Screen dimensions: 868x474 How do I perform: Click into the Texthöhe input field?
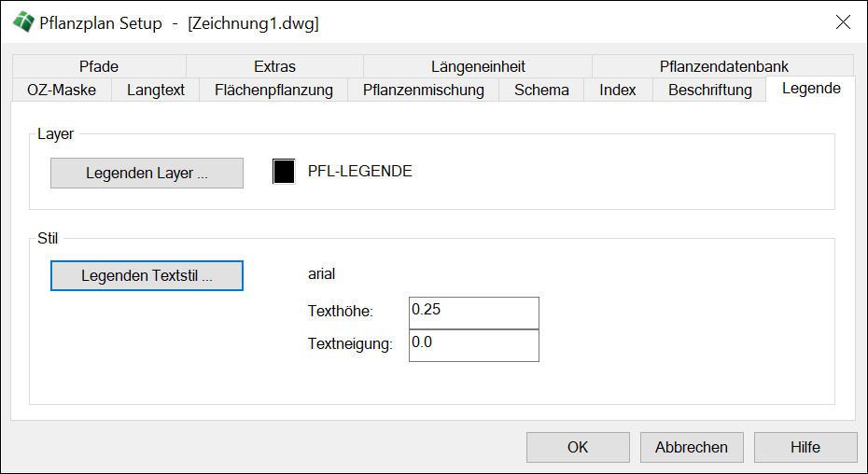(x=473, y=313)
